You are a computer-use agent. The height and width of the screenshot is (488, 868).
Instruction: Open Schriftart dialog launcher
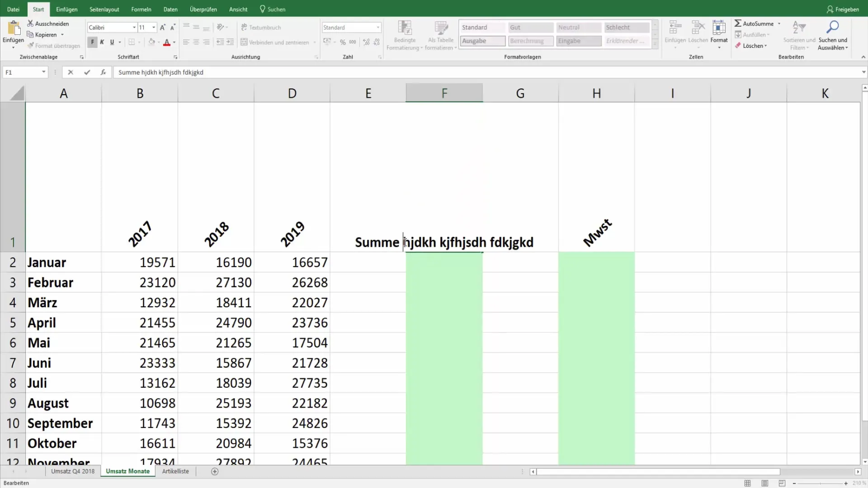tap(175, 57)
